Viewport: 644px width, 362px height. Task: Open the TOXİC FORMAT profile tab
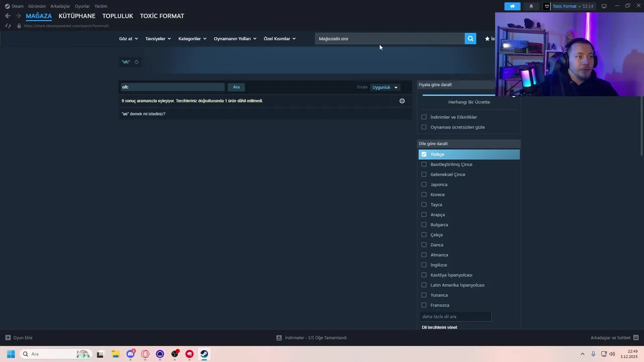point(162,16)
